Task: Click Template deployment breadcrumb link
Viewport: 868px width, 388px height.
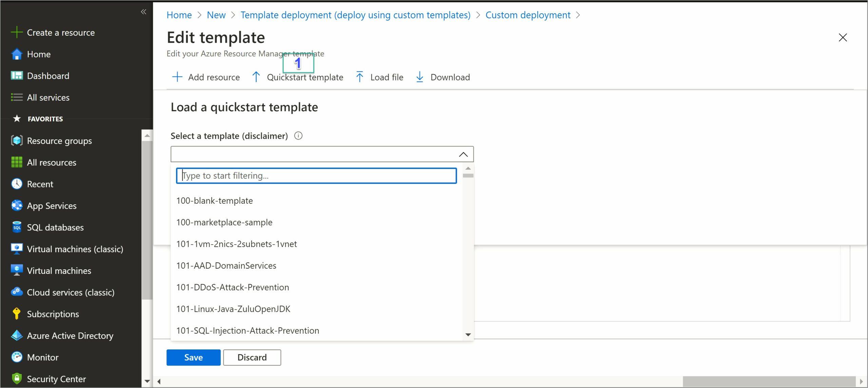Action: 355,15
